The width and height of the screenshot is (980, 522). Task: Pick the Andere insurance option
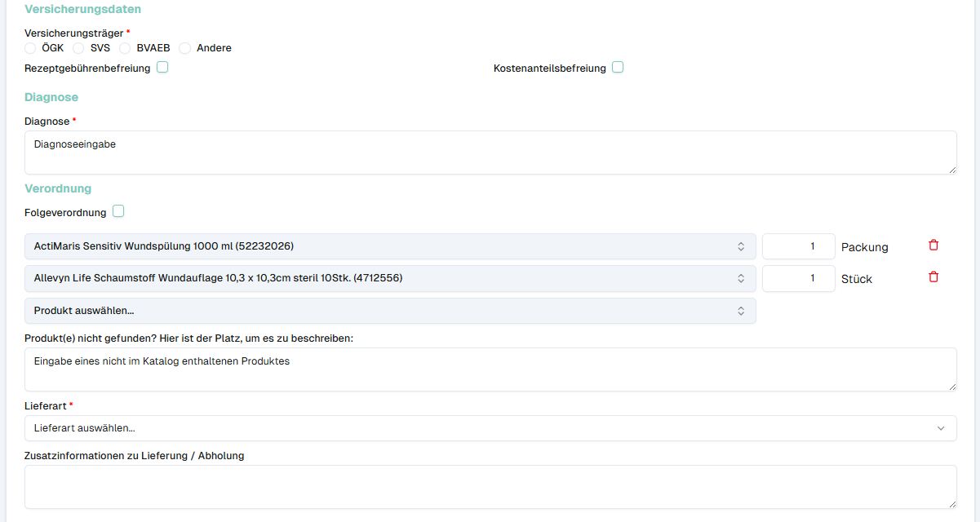point(184,48)
